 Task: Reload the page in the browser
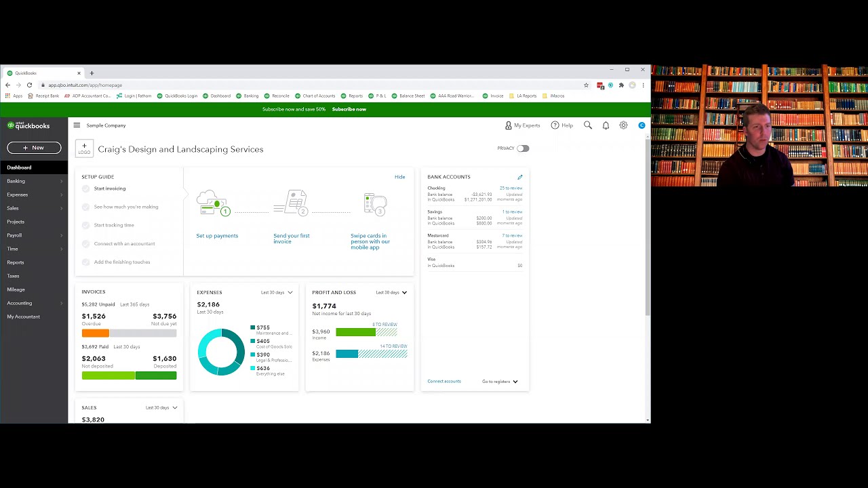(x=29, y=85)
